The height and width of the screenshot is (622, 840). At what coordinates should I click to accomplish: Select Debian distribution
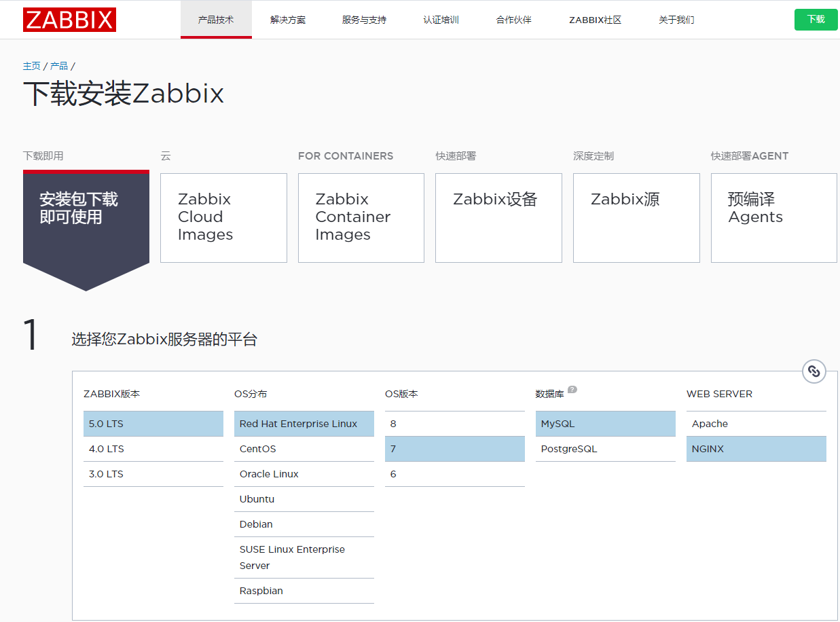[x=304, y=524]
